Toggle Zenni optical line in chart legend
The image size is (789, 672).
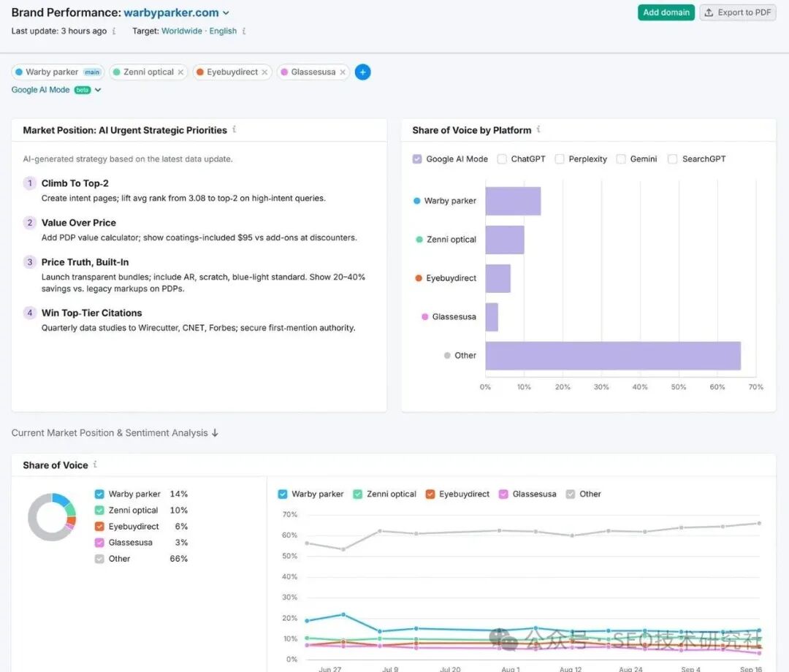tap(358, 495)
